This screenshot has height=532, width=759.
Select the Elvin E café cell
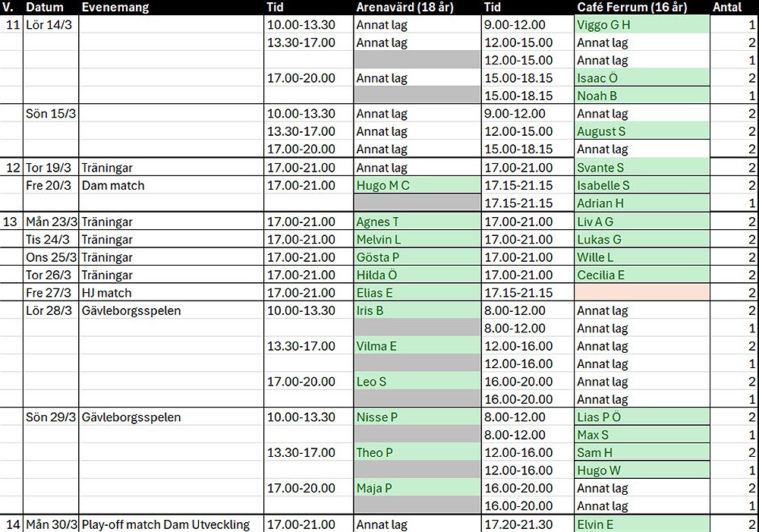click(x=641, y=524)
